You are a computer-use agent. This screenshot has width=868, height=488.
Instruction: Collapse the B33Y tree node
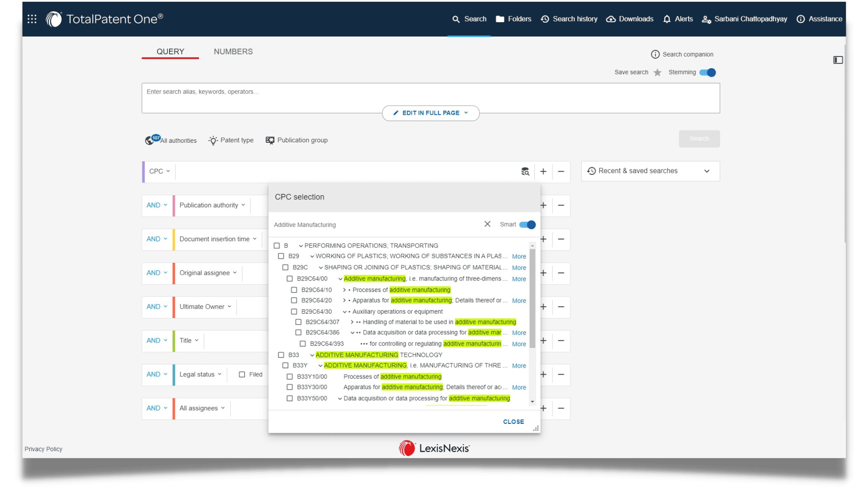(x=320, y=366)
